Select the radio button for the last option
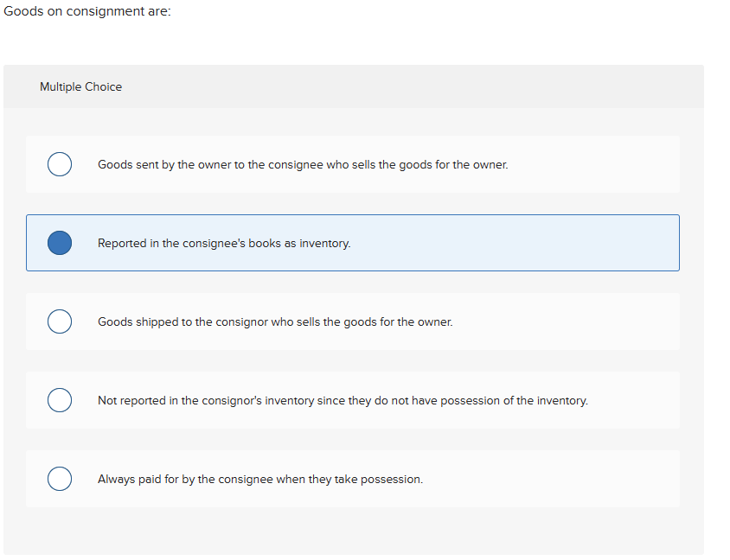The image size is (730, 560). click(59, 479)
